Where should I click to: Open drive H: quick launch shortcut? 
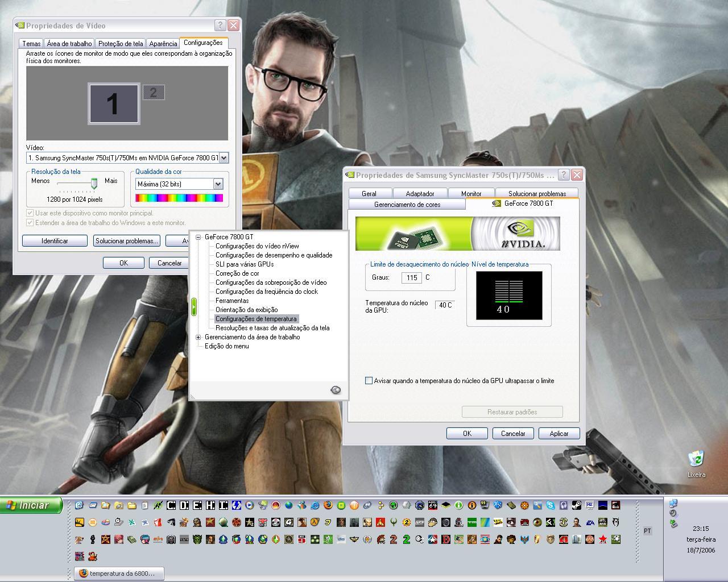point(210,505)
